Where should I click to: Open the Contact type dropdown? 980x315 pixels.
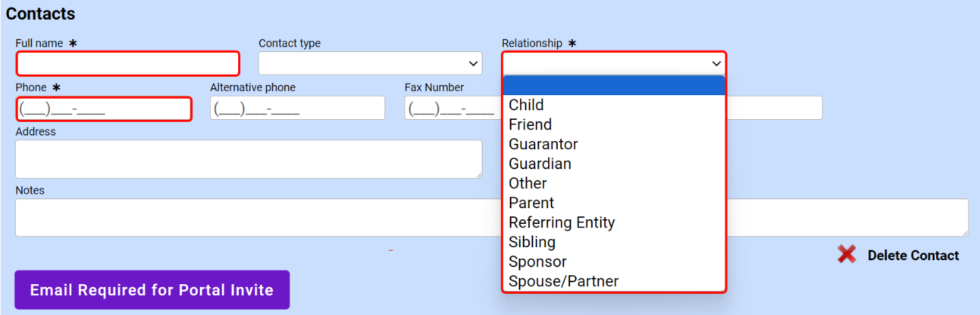click(x=370, y=64)
